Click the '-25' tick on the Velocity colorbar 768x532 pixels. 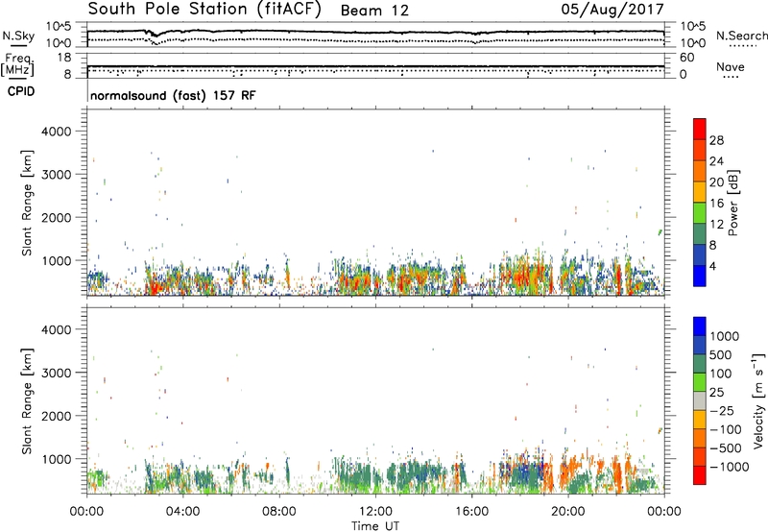point(722,411)
